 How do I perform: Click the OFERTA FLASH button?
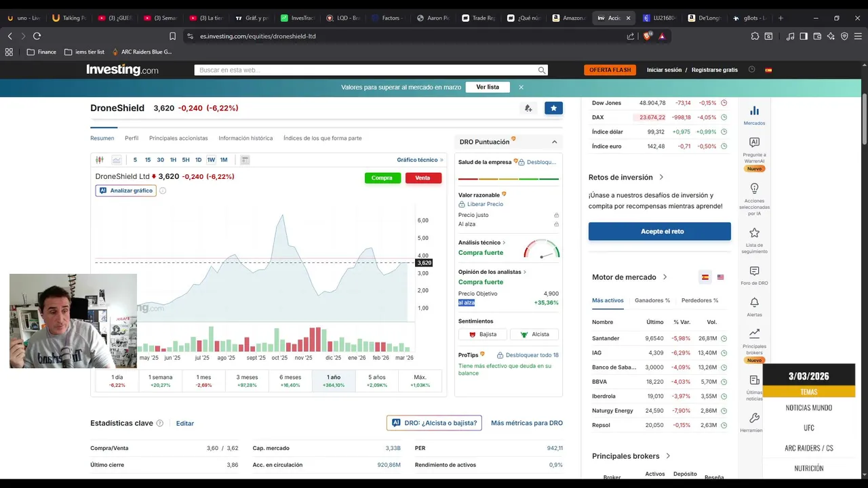pyautogui.click(x=610, y=70)
